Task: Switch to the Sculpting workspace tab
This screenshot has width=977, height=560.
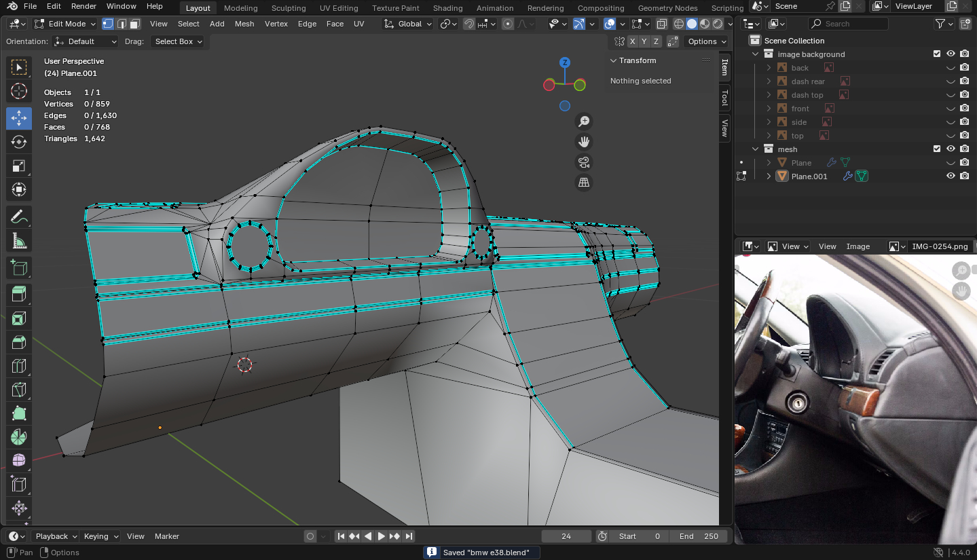Action: [289, 8]
